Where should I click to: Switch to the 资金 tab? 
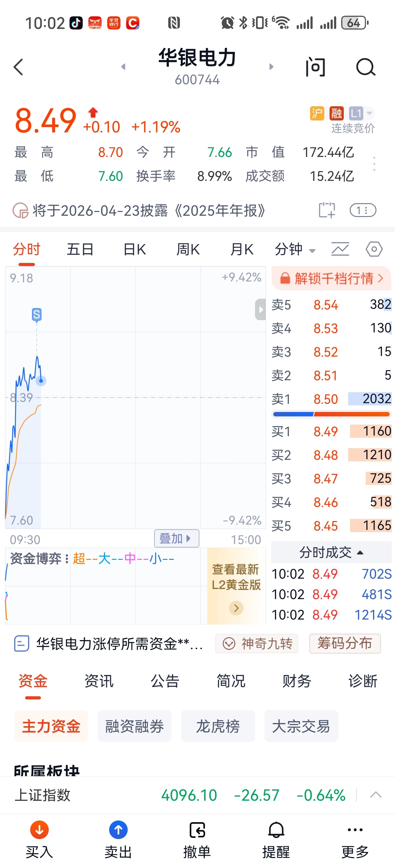(33, 681)
